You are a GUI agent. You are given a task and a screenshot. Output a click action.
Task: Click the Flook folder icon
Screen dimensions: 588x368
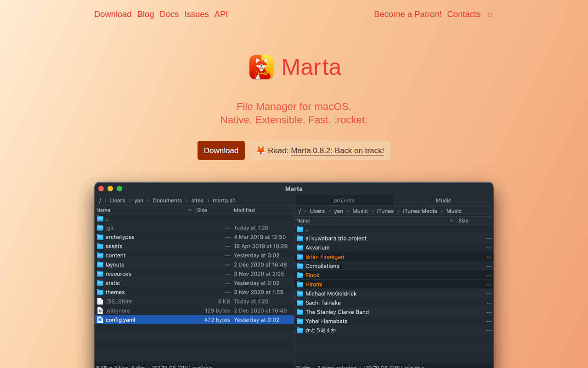[300, 275]
